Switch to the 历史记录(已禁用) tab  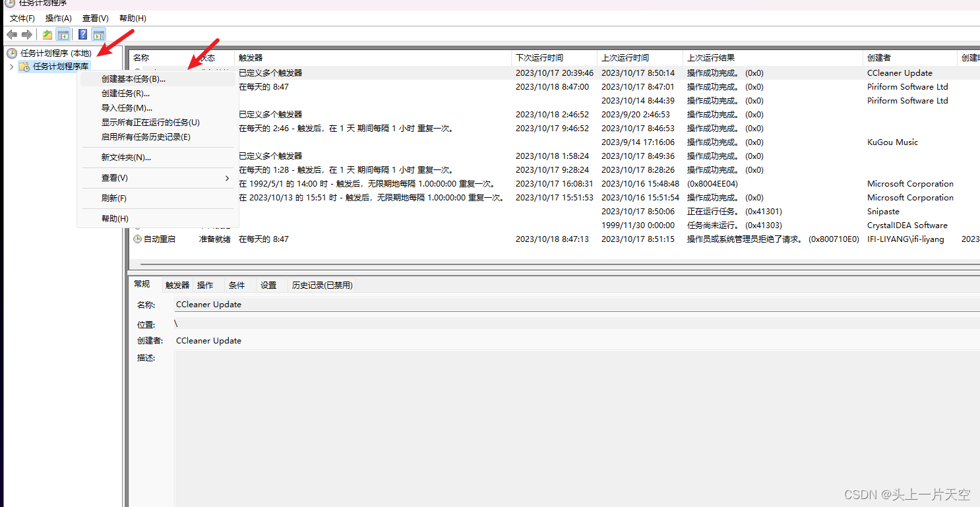322,285
